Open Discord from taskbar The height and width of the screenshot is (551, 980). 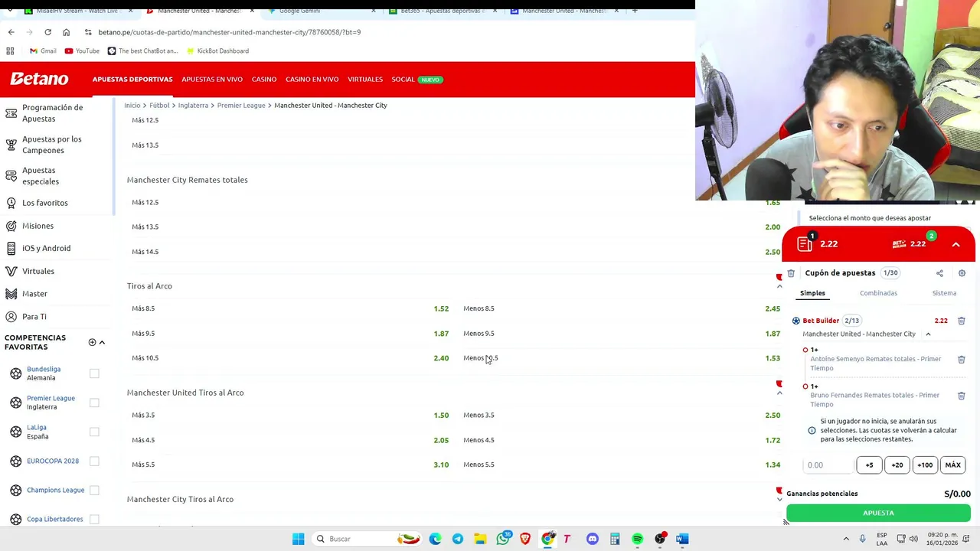tap(593, 539)
